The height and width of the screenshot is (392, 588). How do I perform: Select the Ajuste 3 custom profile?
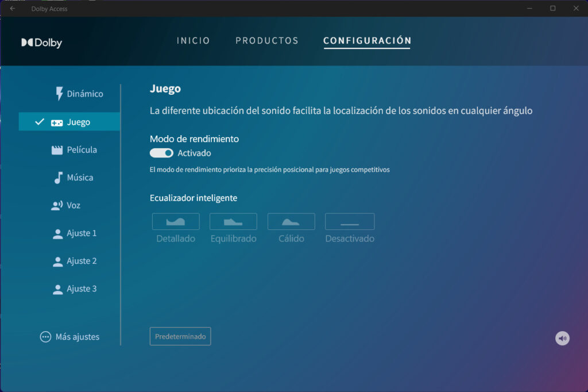(74, 289)
